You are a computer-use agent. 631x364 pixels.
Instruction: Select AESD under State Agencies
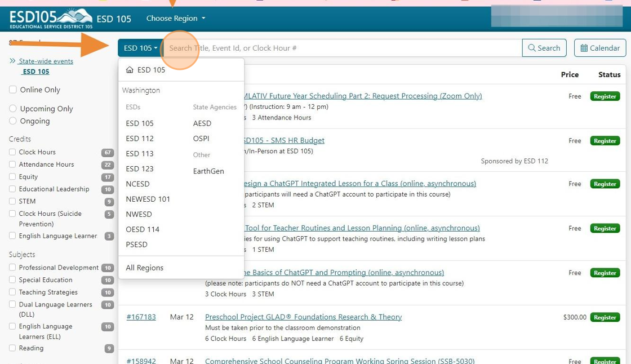click(x=202, y=123)
